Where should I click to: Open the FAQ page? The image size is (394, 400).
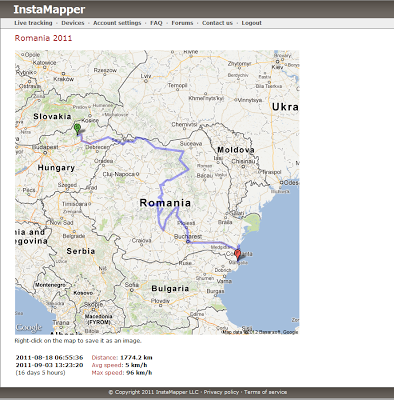pyautogui.click(x=156, y=23)
